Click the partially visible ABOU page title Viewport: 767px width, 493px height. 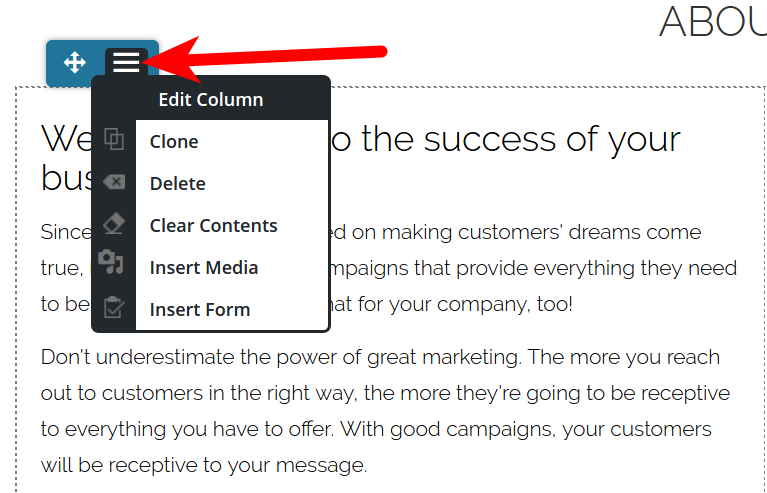(712, 22)
